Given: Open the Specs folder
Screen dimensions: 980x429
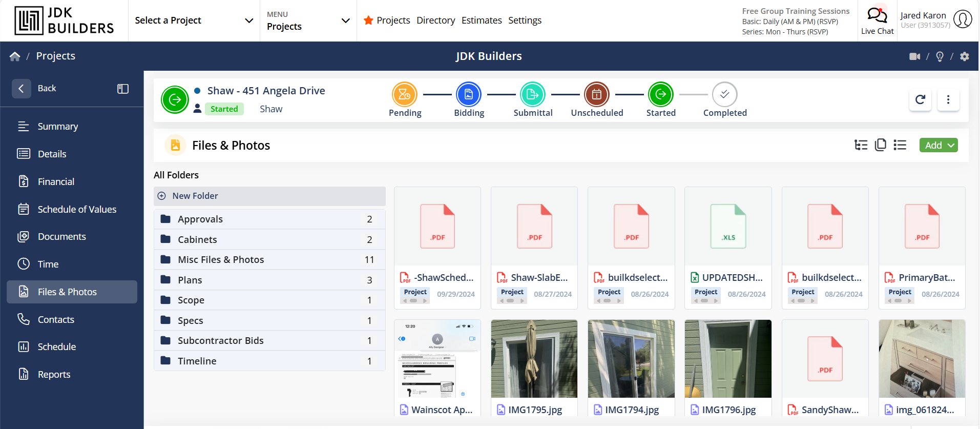Looking at the screenshot, I should [x=269, y=320].
